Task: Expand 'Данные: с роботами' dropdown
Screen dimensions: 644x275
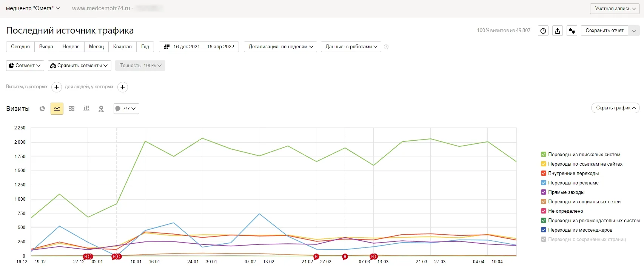Action: point(351,47)
